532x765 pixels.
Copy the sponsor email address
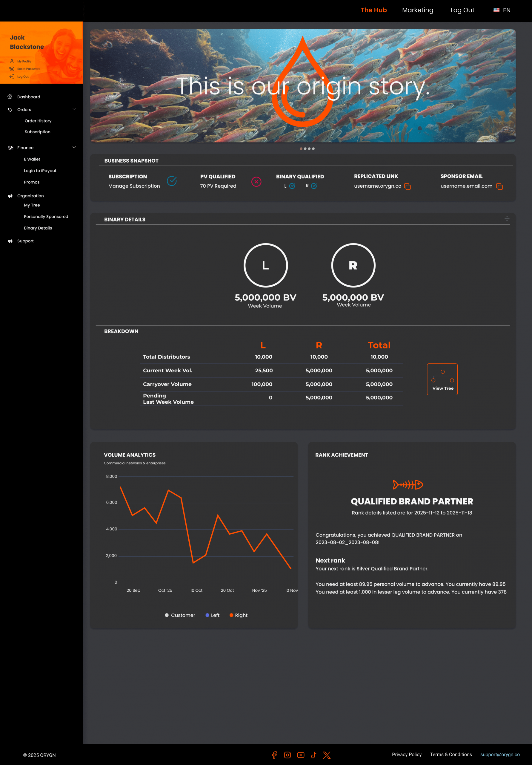[499, 186]
